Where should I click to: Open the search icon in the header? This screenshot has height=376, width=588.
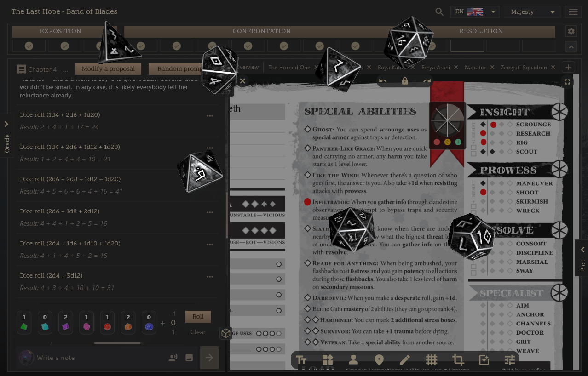(439, 12)
